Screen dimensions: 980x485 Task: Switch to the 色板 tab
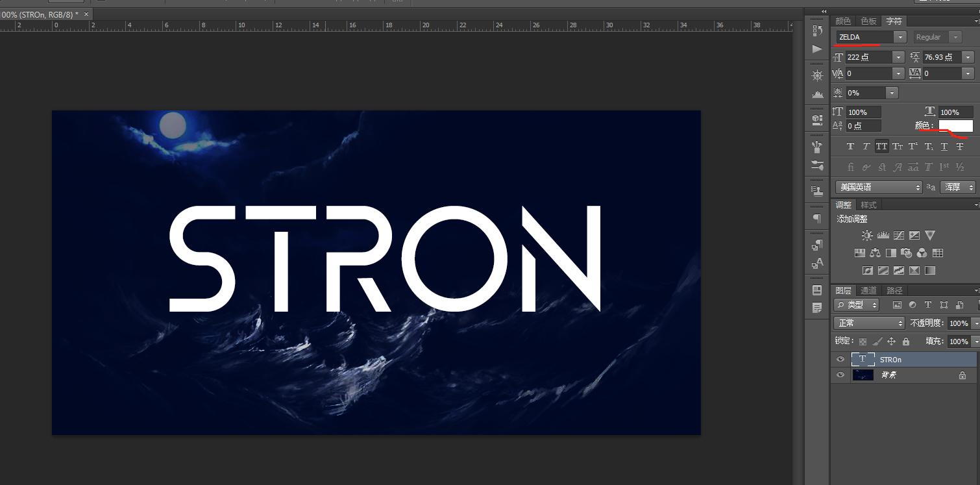click(868, 21)
